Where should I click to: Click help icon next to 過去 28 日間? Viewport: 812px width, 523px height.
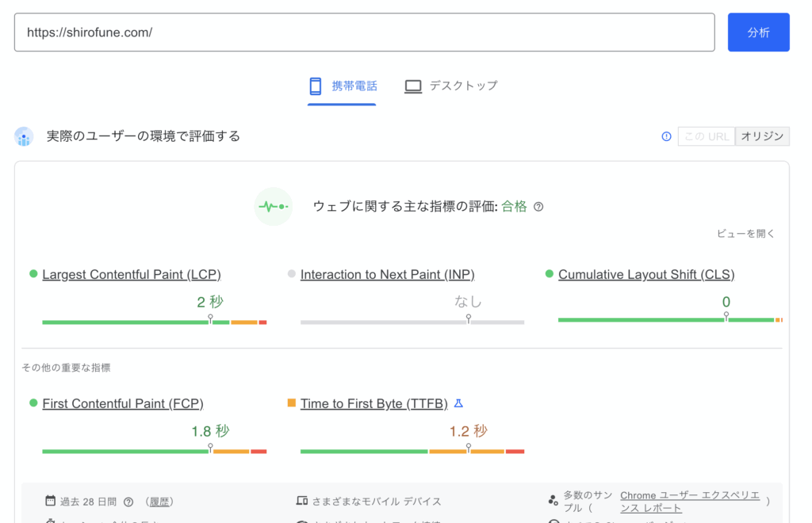[x=128, y=502]
